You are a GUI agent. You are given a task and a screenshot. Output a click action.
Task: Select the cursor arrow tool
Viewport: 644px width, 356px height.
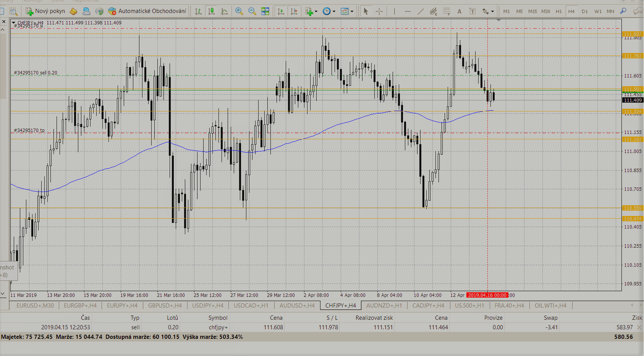pos(366,11)
